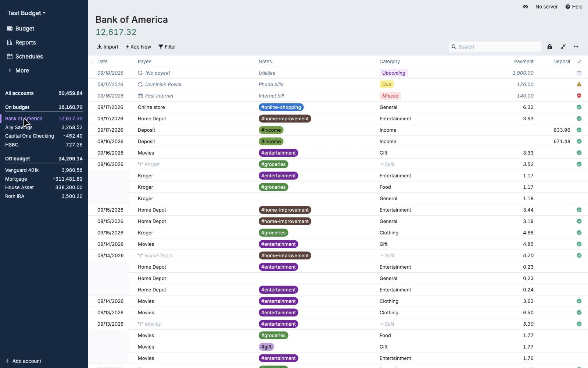Click split icon beside Movies parent payee
The height and width of the screenshot is (368, 588).
140,324
